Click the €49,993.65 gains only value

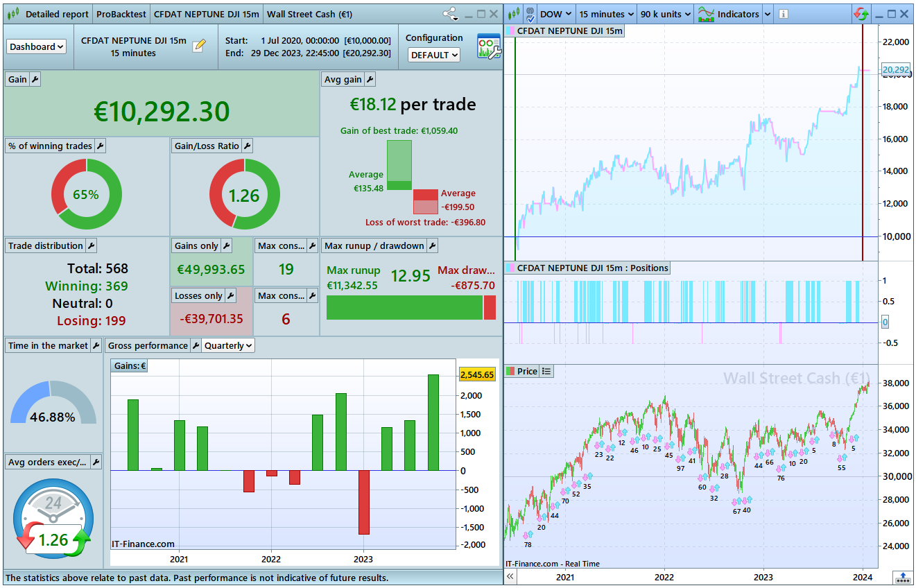click(x=211, y=270)
